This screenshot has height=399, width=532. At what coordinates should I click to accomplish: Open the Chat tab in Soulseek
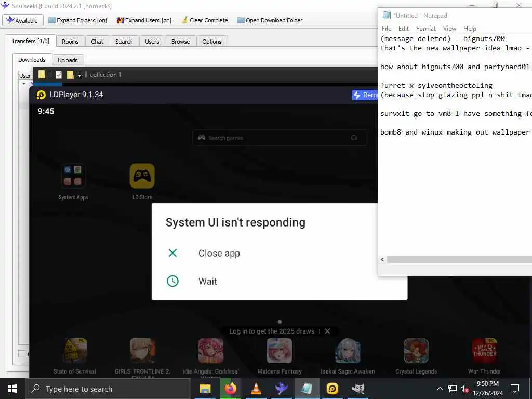[x=97, y=42]
